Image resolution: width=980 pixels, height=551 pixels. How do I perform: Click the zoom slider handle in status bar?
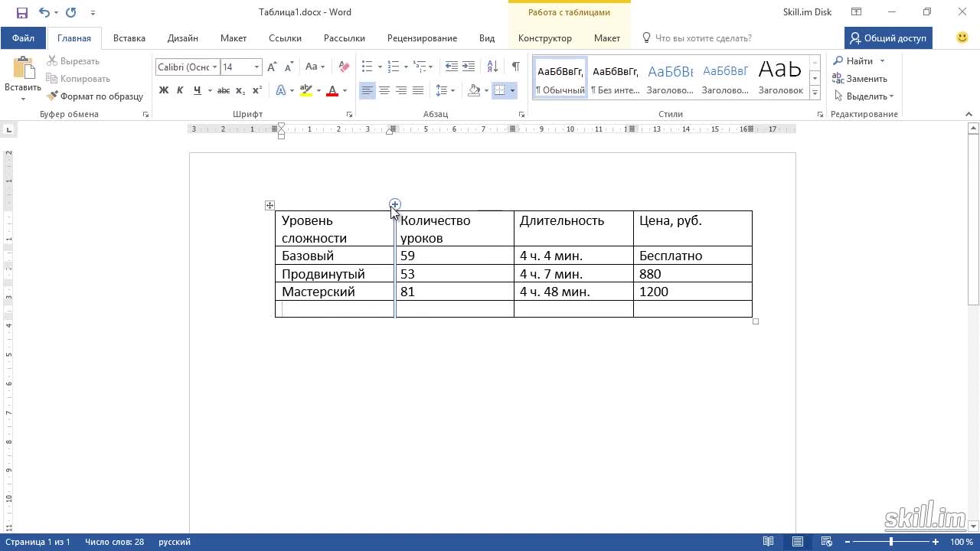pos(890,542)
